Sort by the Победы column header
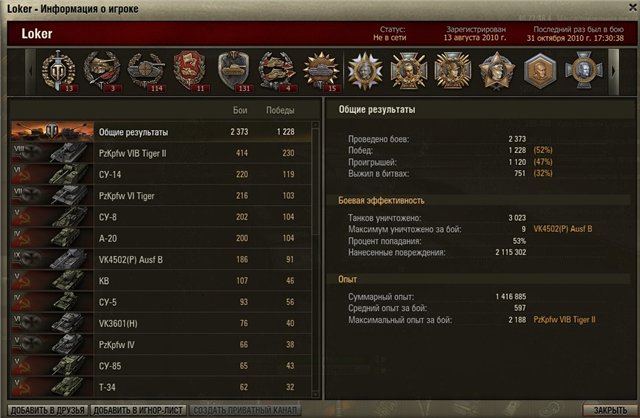 (280, 110)
